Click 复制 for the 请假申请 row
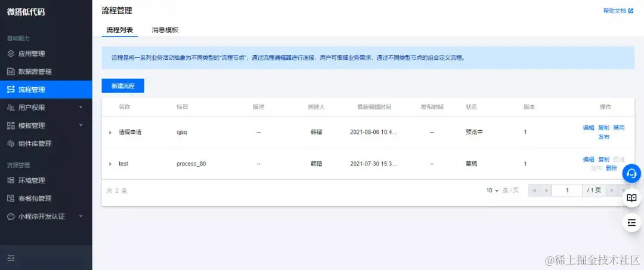Image resolution: width=644 pixels, height=270 pixels. pos(603,128)
